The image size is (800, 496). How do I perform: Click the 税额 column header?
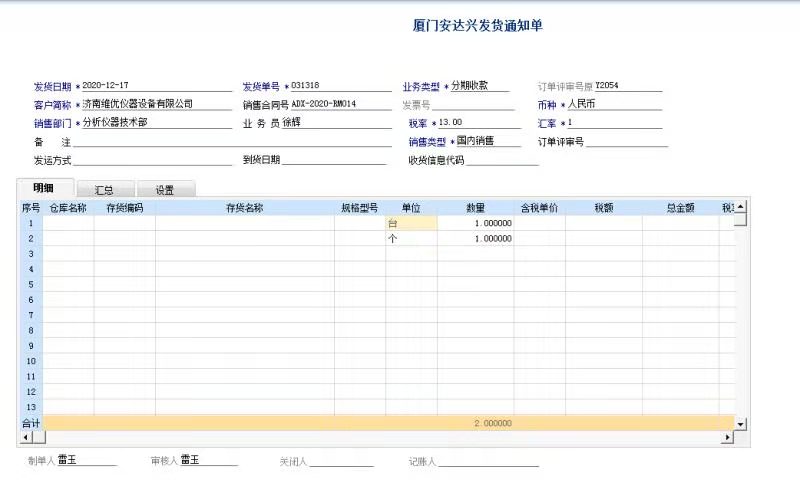pyautogui.click(x=604, y=208)
